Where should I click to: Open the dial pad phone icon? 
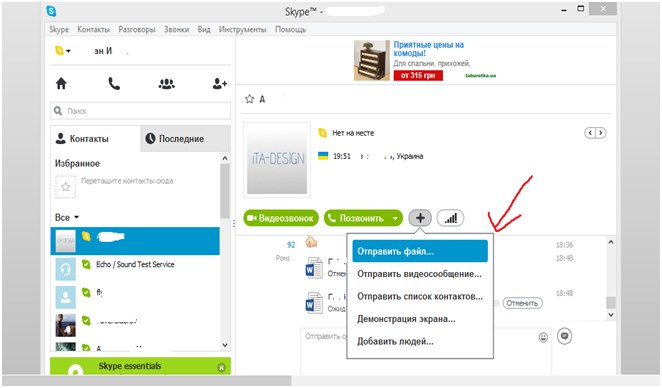tap(114, 84)
